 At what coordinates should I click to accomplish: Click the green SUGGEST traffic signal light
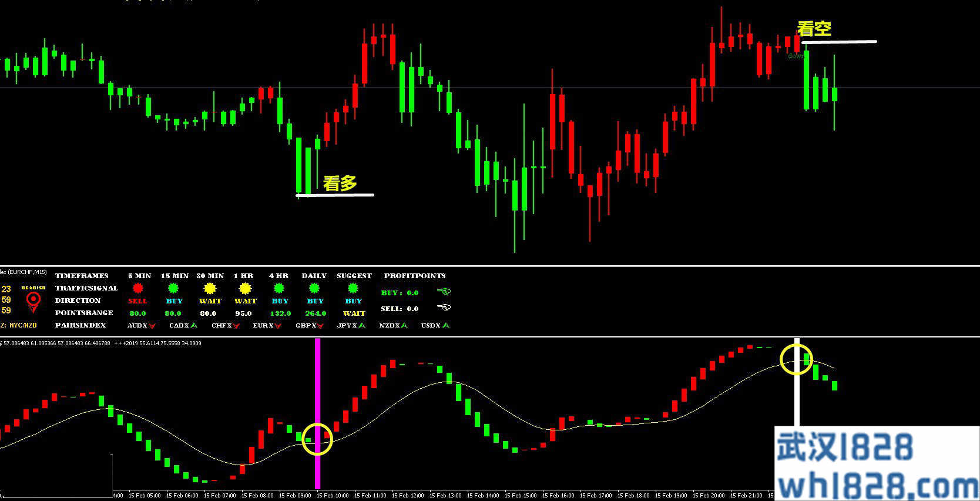[x=353, y=288]
